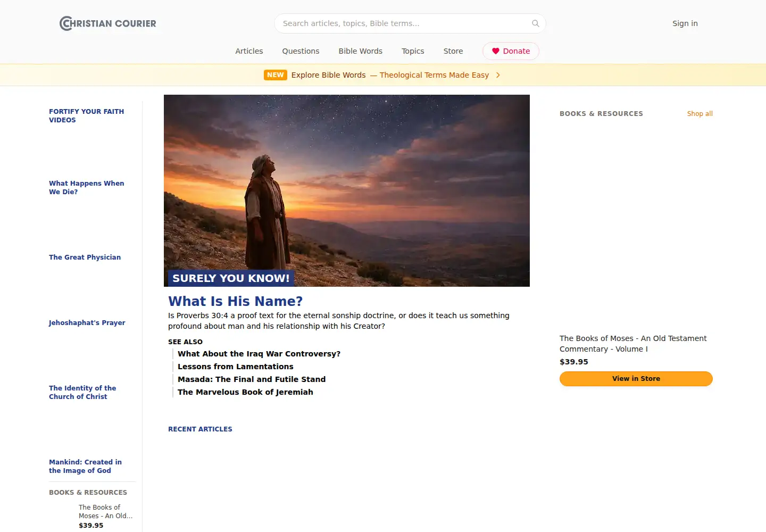Click the See Also label
The height and width of the screenshot is (532, 766).
click(x=185, y=342)
